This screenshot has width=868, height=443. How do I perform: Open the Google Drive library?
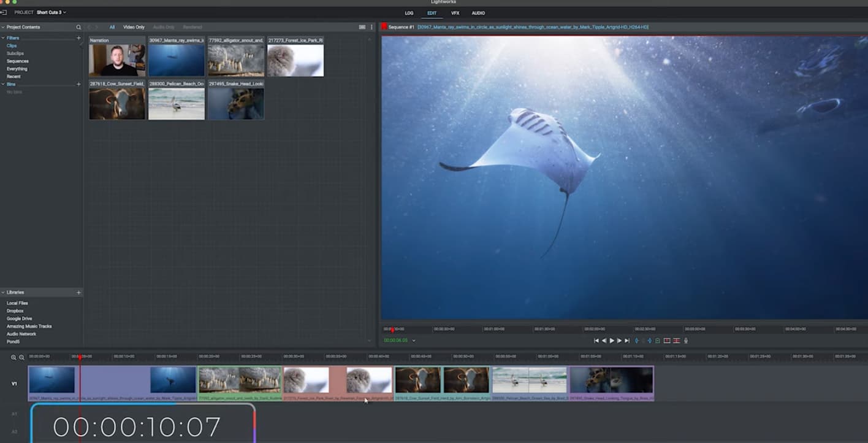pyautogui.click(x=19, y=318)
